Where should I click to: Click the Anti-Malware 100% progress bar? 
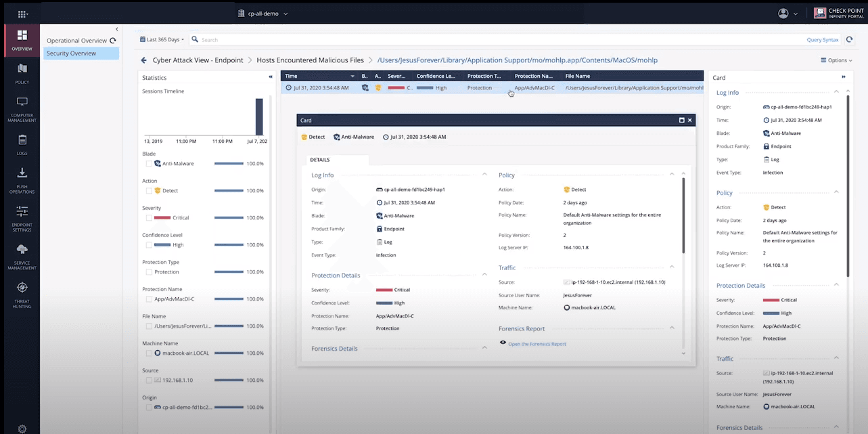pyautogui.click(x=229, y=164)
